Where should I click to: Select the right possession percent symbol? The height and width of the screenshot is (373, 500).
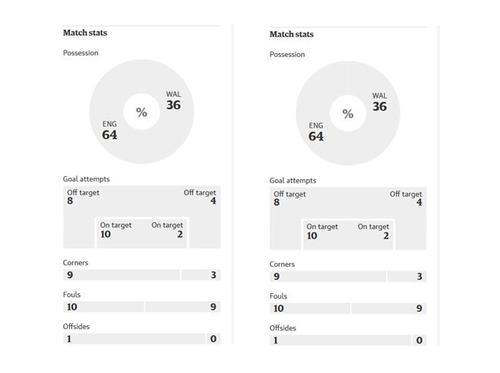click(348, 114)
